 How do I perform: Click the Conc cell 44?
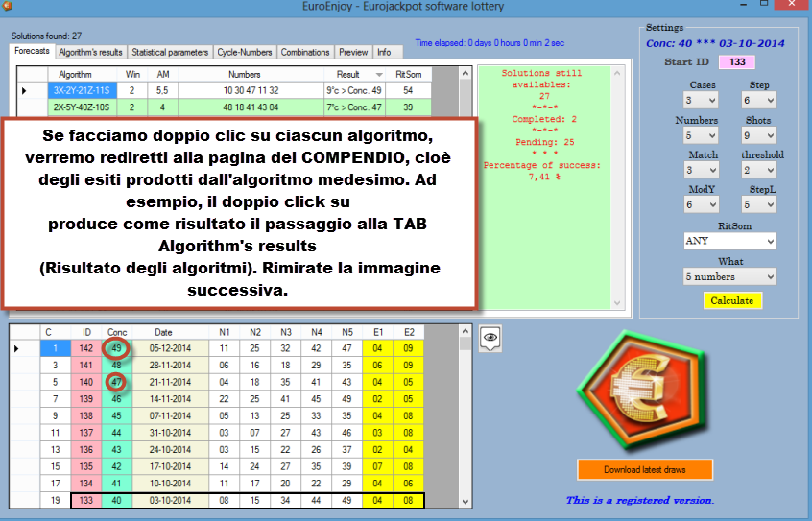coord(116,433)
